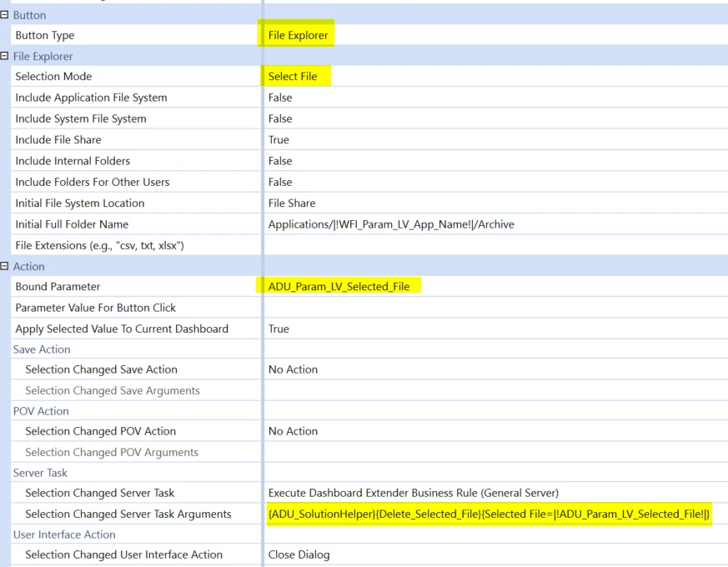Click the Save Action subsection heading
The image size is (728, 567).
(x=42, y=349)
